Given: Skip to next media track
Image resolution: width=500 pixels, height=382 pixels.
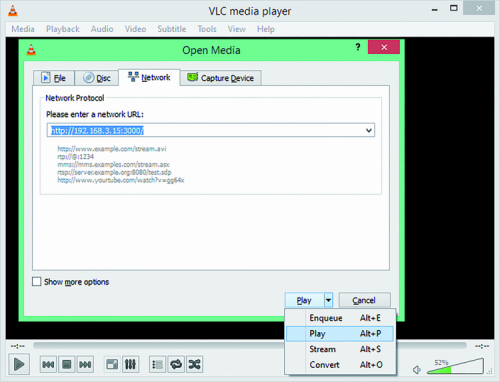Looking at the screenshot, I should coord(85,364).
